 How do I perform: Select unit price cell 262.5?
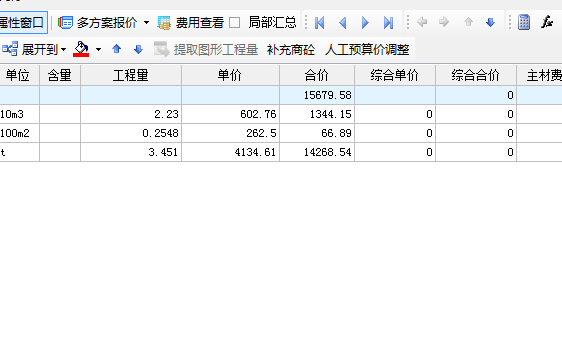pos(230,133)
